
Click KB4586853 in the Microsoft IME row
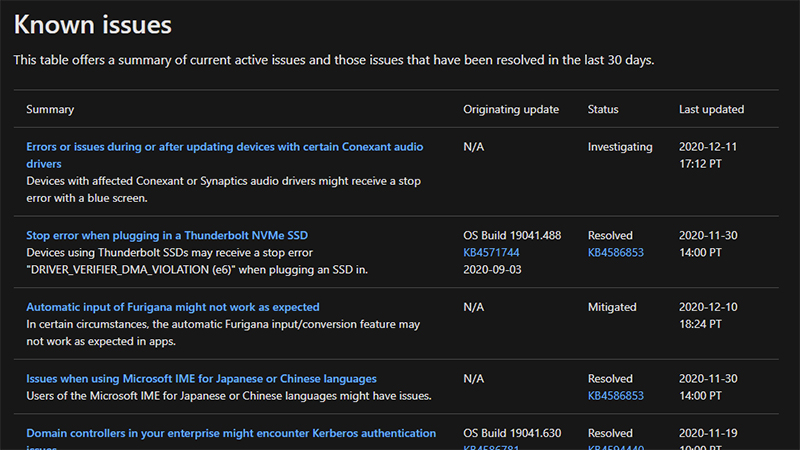tap(616, 396)
